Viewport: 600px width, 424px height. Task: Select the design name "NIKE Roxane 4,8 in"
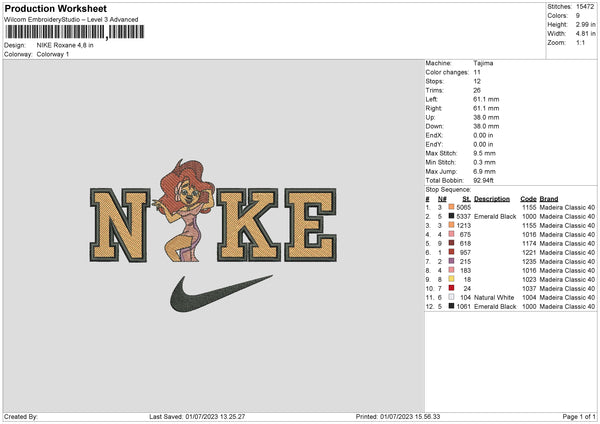65,45
